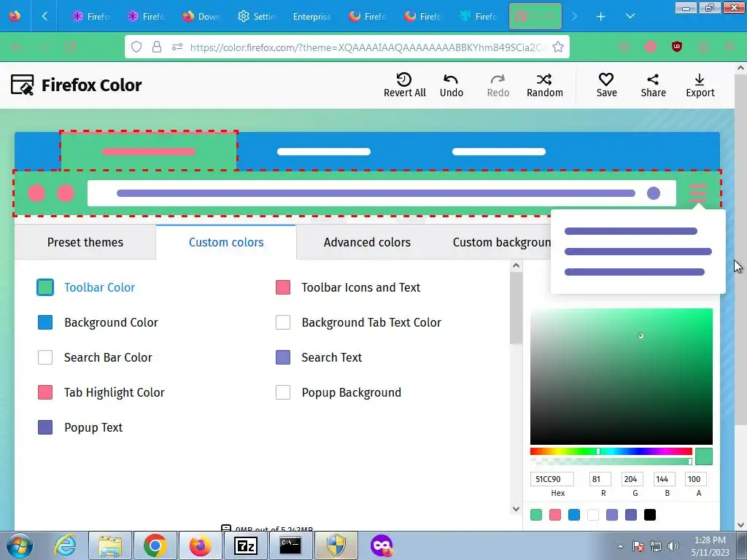Click the Redo icon
Image resolution: width=747 pixels, height=560 pixels.
coord(498,79)
